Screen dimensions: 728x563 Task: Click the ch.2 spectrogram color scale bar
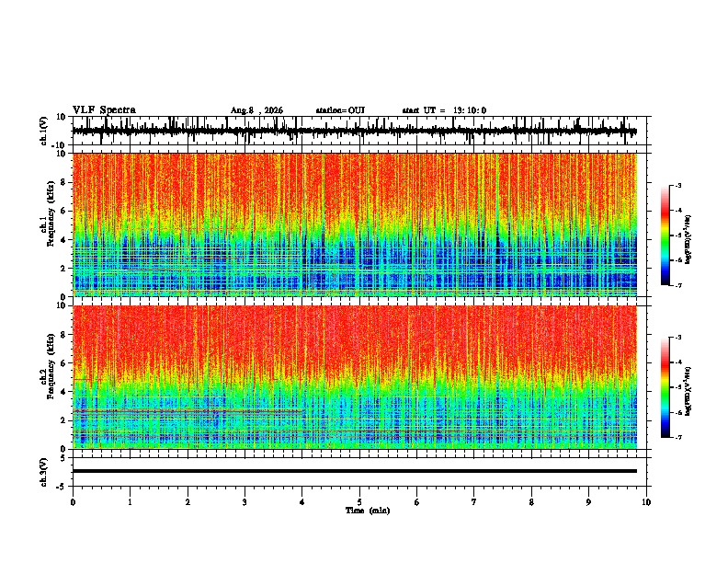[x=665, y=387]
